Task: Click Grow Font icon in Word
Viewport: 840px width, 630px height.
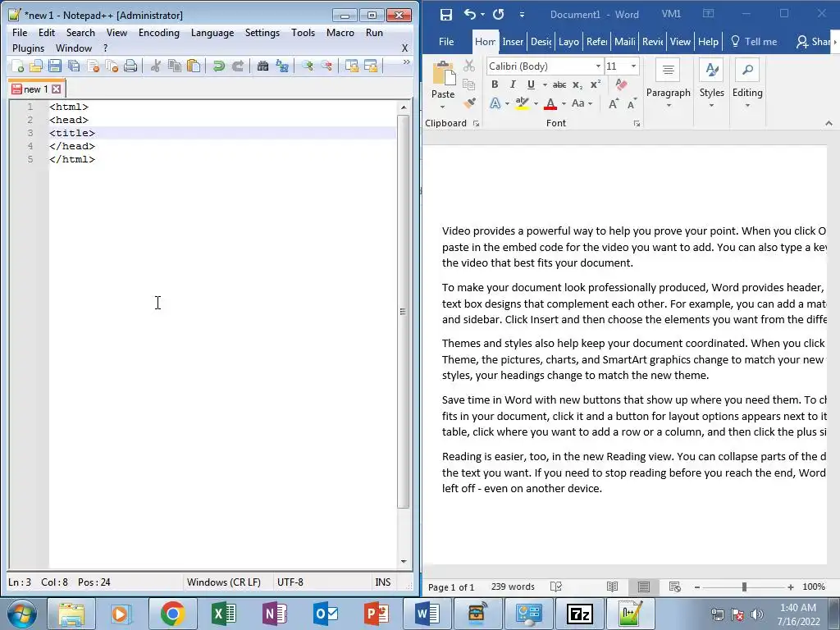Action: 614,103
